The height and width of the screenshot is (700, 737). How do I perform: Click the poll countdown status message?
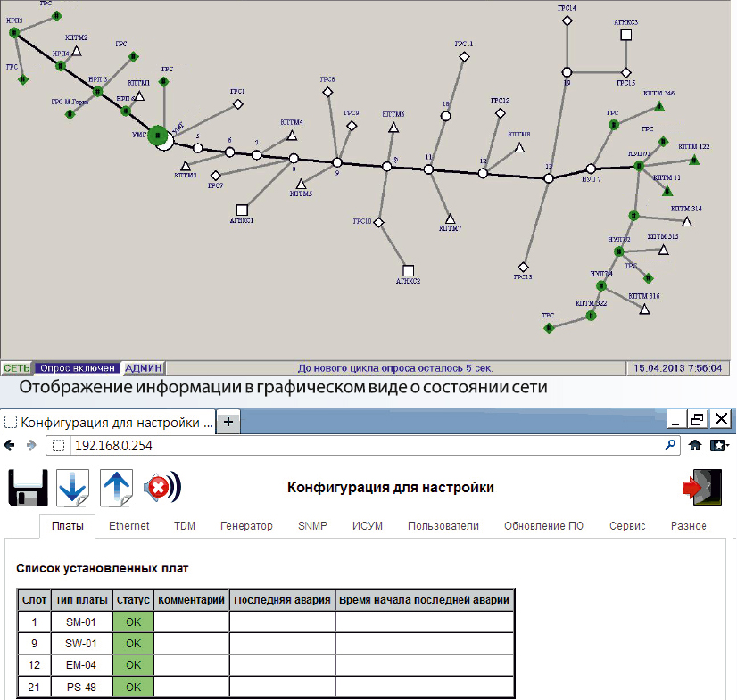(x=396, y=368)
